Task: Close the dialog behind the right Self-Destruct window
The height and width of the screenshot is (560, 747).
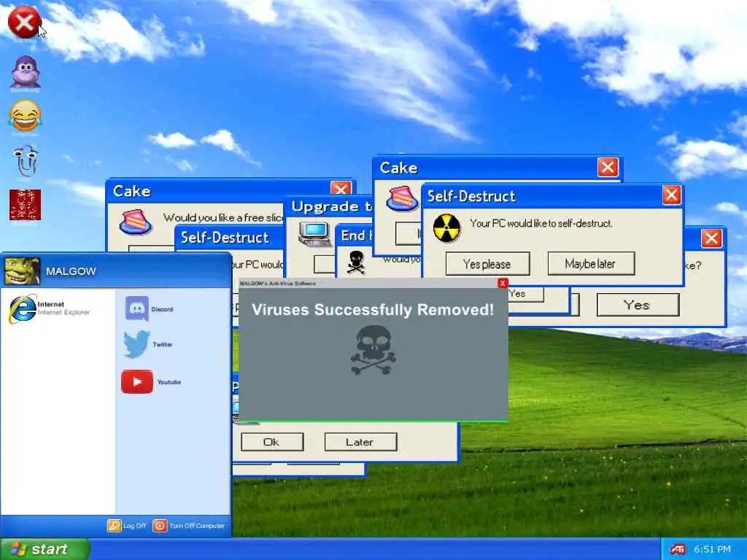Action: coord(712,238)
